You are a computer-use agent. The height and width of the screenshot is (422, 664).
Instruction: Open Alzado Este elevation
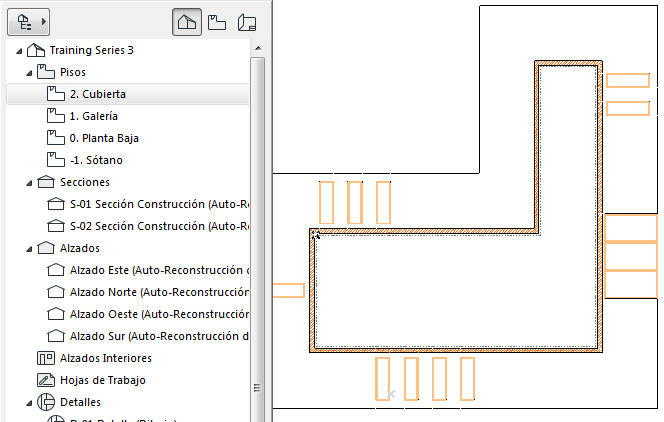[159, 270]
